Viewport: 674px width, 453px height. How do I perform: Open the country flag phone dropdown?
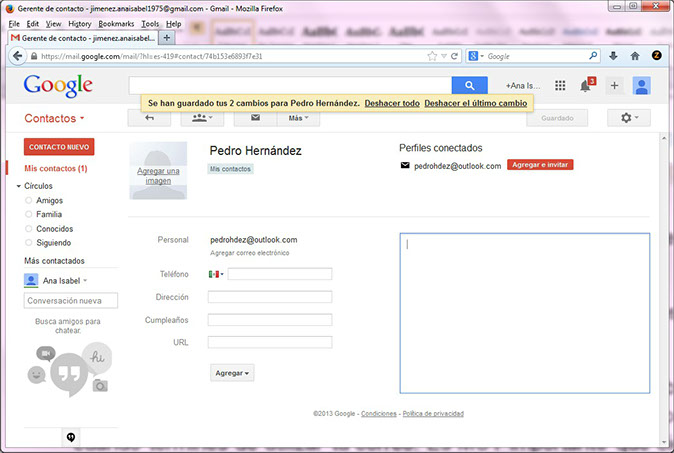tap(216, 274)
